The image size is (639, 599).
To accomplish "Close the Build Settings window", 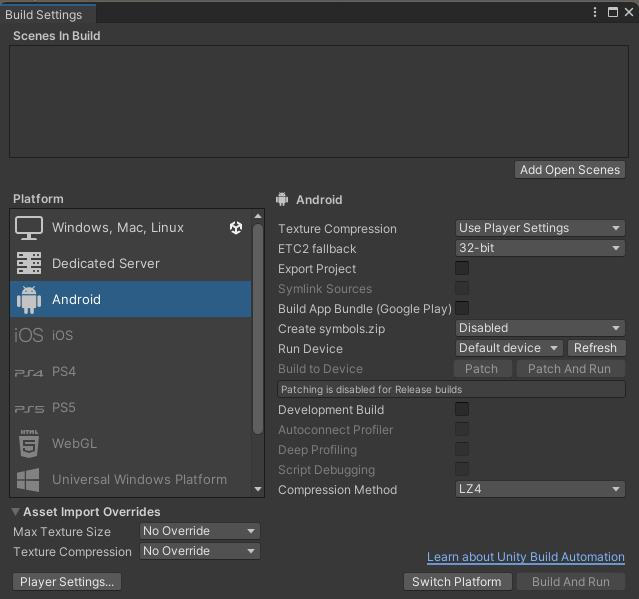I will point(629,12).
